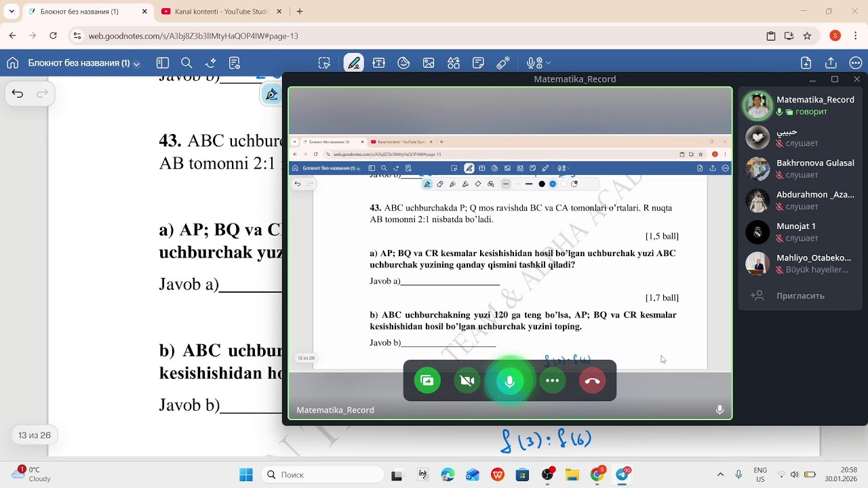Open a new browser tab
Screen dimensions: 868x488
(300, 12)
